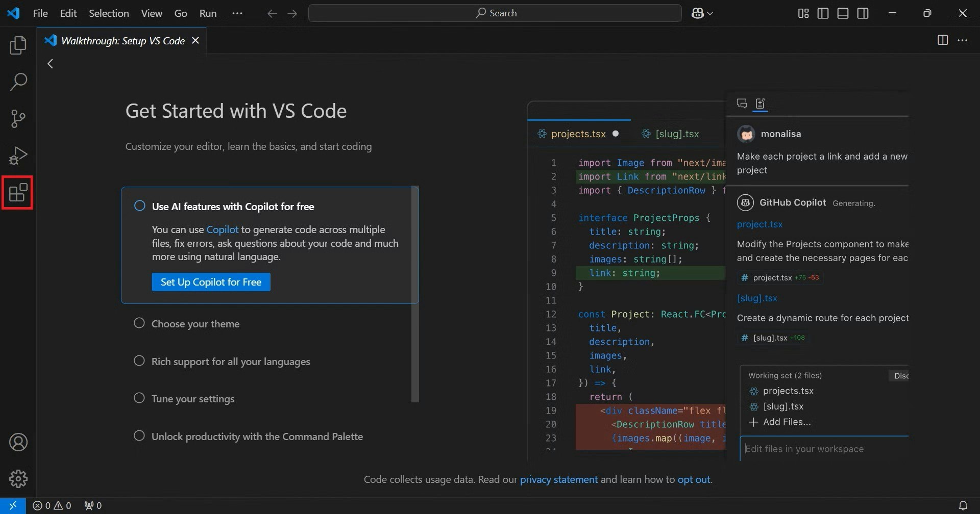Open the Accounts menu icon
Image resolution: width=980 pixels, height=514 pixels.
[18, 442]
